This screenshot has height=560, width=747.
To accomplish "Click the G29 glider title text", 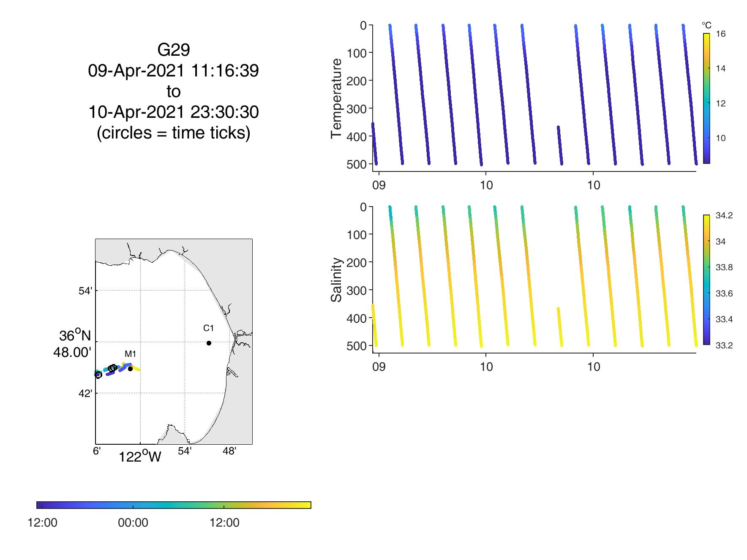I will [x=174, y=50].
